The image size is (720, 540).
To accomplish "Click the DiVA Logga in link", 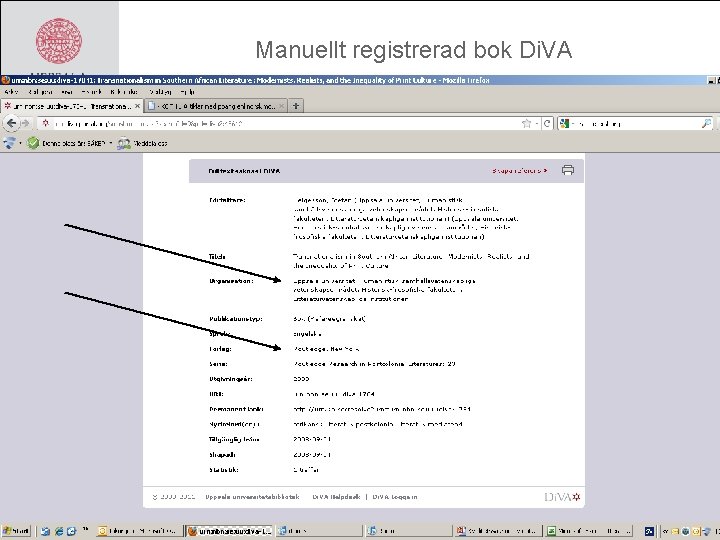I will [395, 497].
